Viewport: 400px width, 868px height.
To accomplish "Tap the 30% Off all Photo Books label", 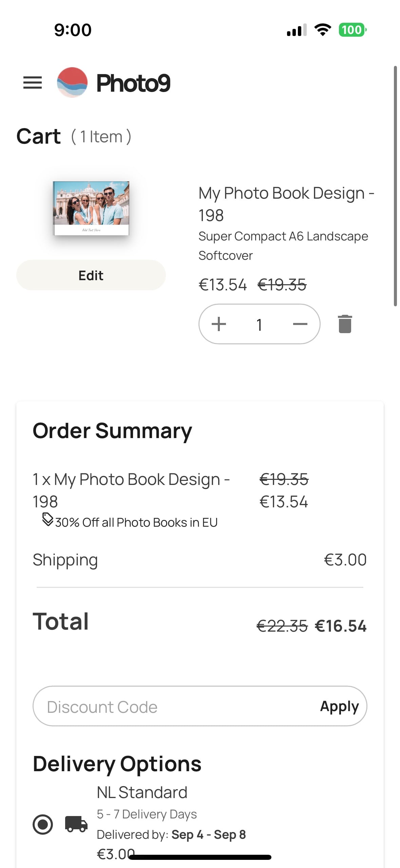I will [x=136, y=522].
